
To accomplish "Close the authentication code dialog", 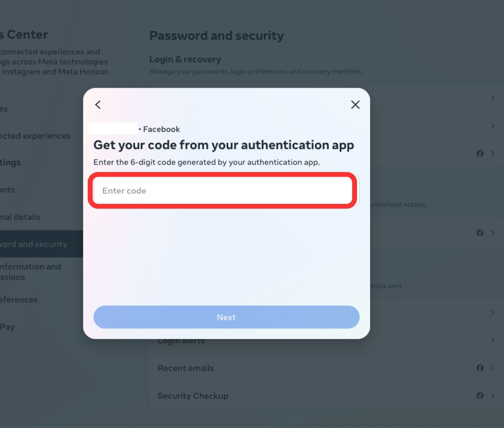I will point(355,105).
